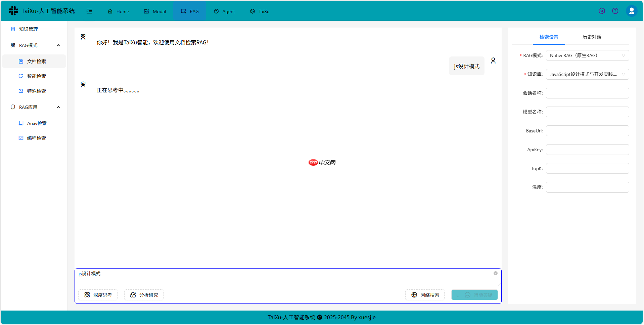Open the help question mark button
Screen dimensions: 644x325
(x=615, y=11)
